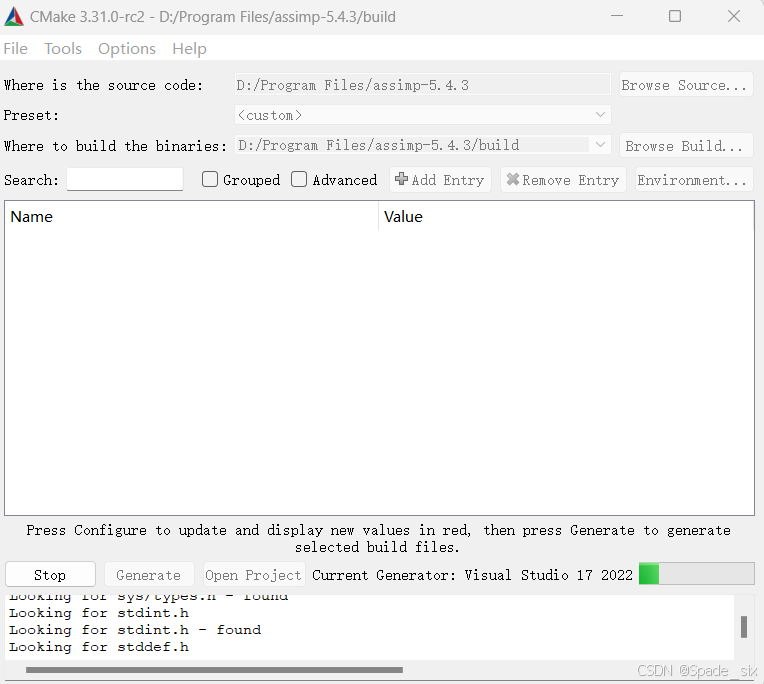Expand the build binaries path dropdown arrow
This screenshot has height=684, width=764.
[600, 145]
